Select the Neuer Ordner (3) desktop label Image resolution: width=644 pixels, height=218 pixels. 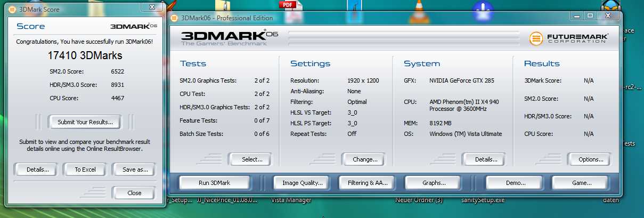pyautogui.click(x=419, y=200)
